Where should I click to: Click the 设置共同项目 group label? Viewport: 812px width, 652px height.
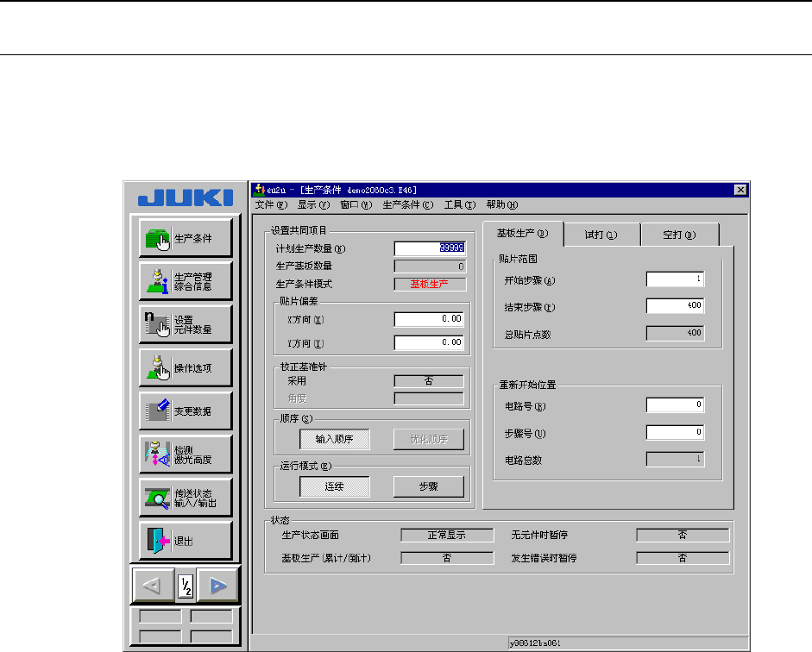(299, 230)
